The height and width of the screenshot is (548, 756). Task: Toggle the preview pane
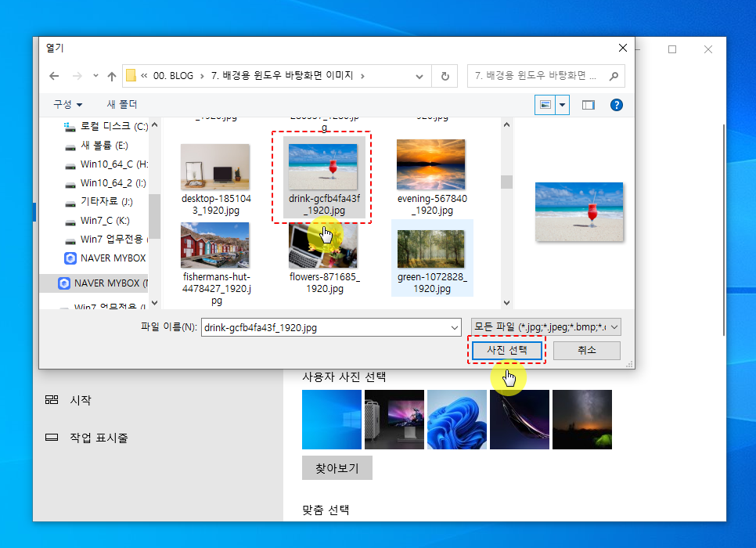(x=589, y=105)
